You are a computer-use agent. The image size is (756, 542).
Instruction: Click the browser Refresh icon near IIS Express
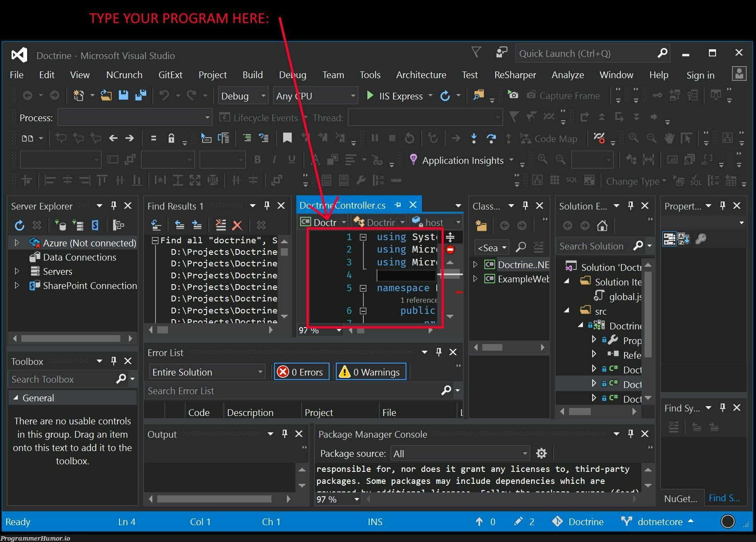445,95
